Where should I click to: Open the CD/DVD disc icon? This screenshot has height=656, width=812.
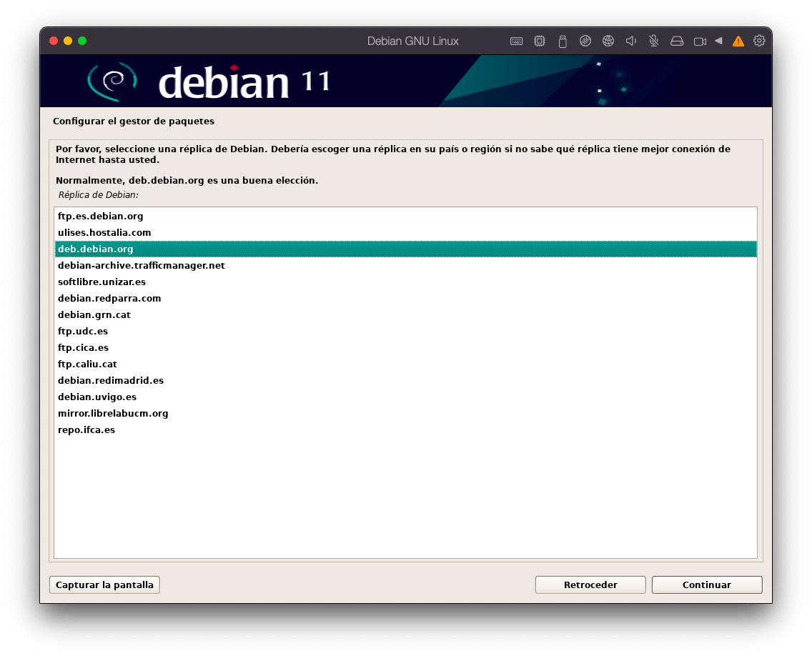[585, 41]
